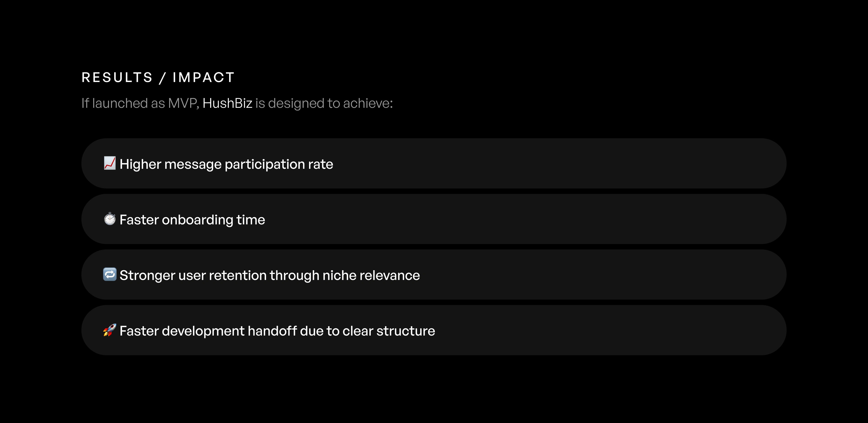Click empty area of development handoff card
Screen dimensions: 868x423
coord(610,330)
